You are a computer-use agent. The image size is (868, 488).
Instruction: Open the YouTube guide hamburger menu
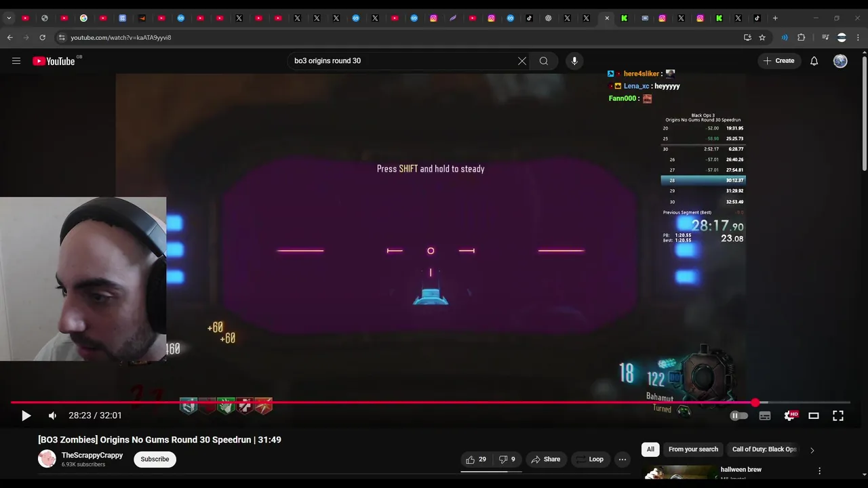click(x=16, y=61)
